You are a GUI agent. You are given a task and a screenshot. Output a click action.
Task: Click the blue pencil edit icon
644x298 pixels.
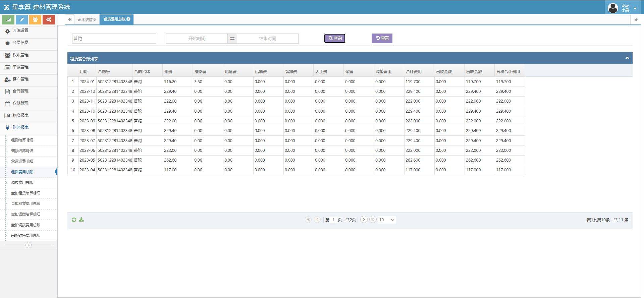point(22,20)
